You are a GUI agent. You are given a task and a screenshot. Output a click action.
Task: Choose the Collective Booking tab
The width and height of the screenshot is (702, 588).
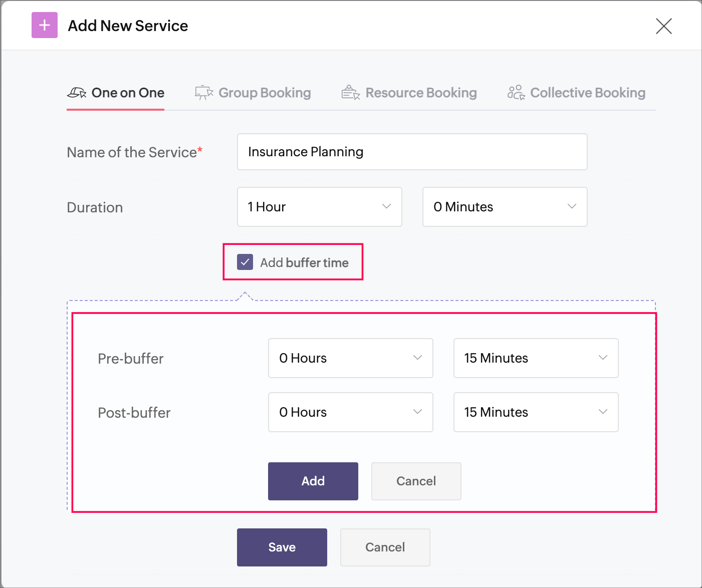[576, 93]
